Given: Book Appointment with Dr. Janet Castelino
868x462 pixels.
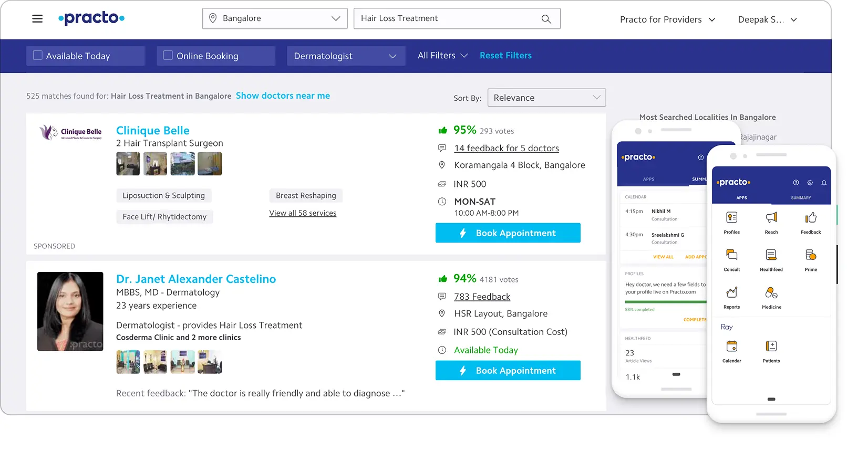Looking at the screenshot, I should [x=508, y=371].
